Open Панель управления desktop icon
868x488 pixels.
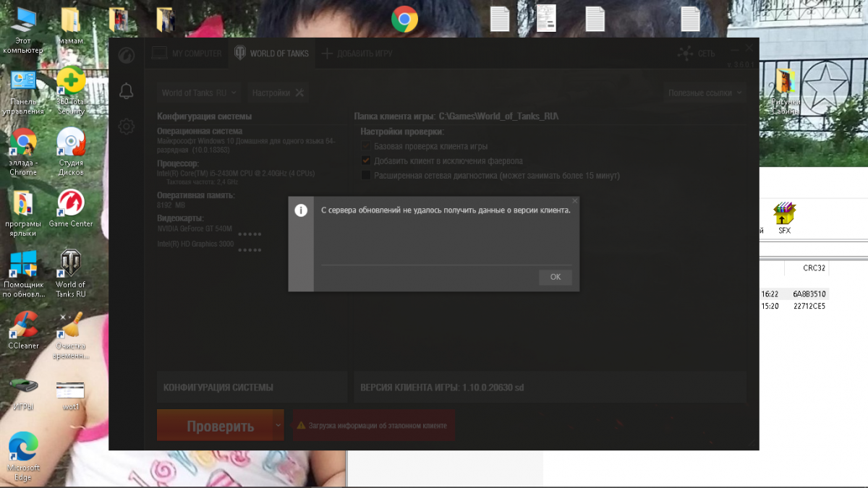point(23,91)
